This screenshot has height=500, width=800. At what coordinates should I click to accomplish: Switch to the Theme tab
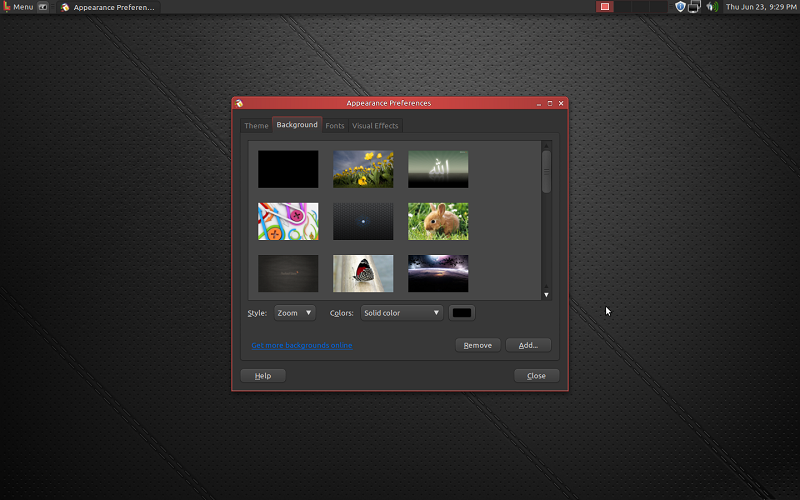[256, 126]
